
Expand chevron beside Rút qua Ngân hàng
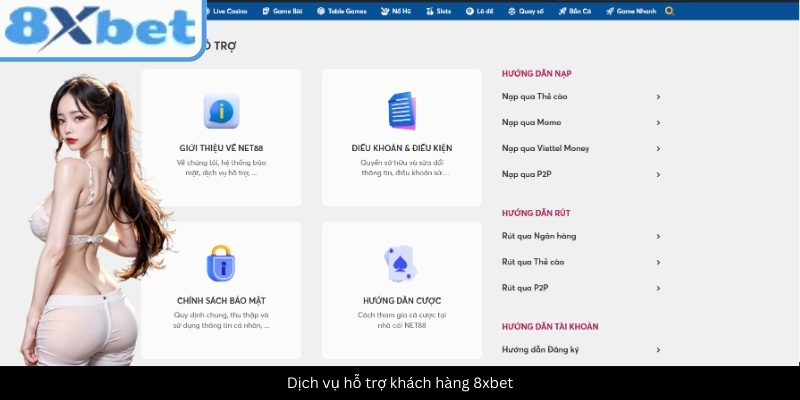click(658, 236)
